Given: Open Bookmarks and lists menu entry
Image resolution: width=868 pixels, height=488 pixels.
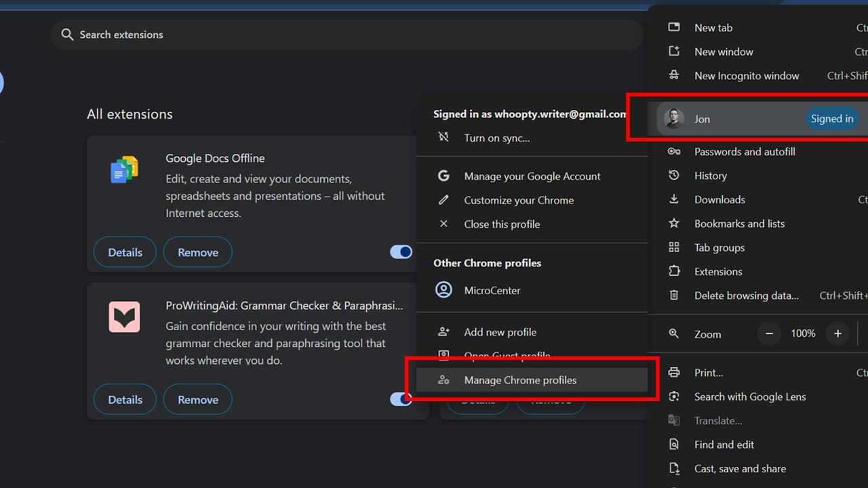Looking at the screenshot, I should coord(758,224).
